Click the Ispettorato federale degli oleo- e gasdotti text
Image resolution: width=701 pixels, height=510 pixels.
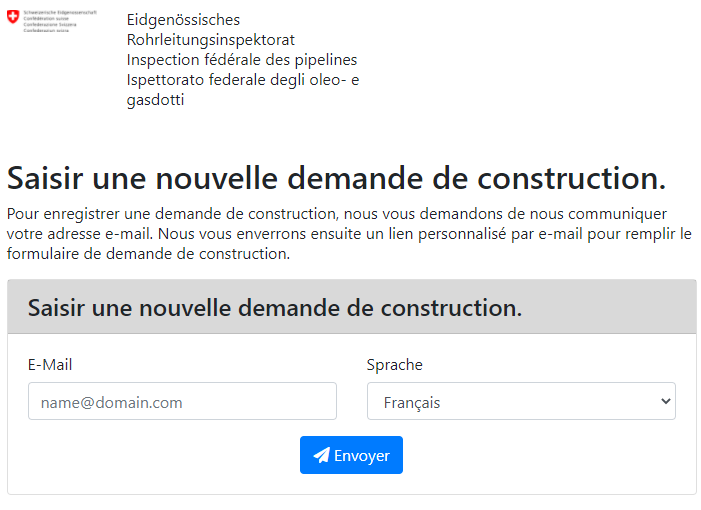(x=243, y=89)
